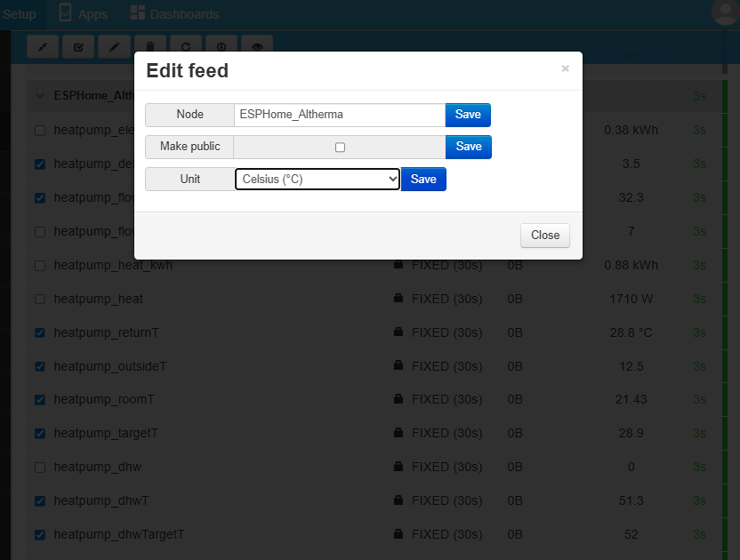
Task: Uncheck the heatpump_returnT feed checkbox
Action: (39, 332)
